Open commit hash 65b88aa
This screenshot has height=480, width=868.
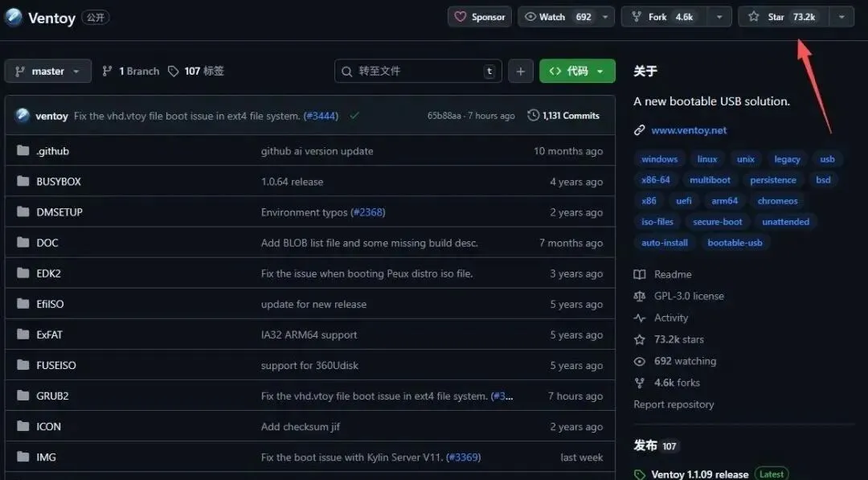[x=444, y=116]
